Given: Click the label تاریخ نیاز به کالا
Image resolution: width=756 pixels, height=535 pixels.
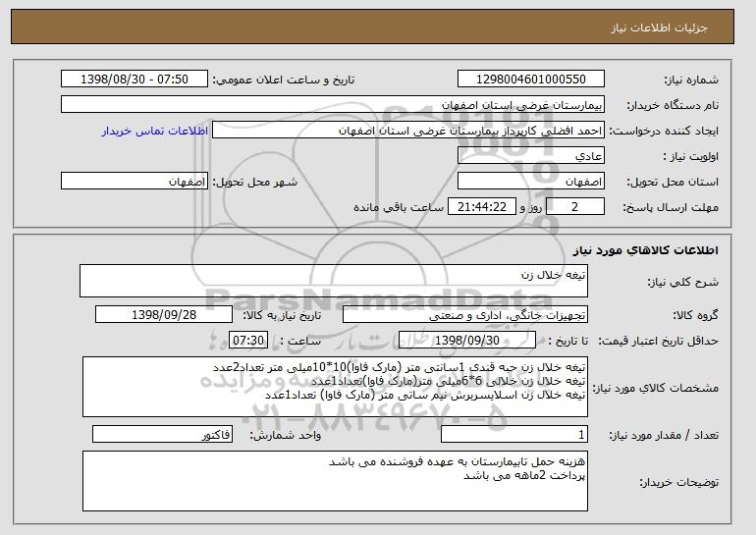Looking at the screenshot, I should pyautogui.click(x=282, y=315).
